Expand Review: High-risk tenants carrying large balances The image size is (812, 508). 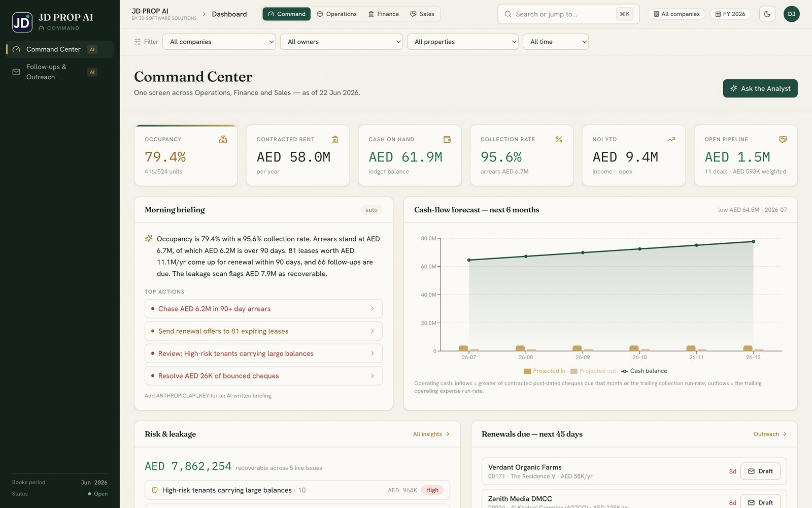[263, 354]
